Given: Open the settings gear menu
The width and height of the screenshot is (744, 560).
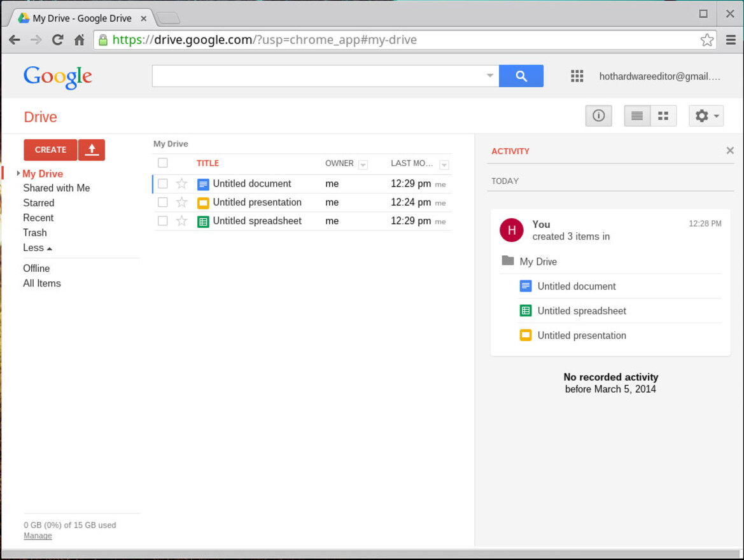Looking at the screenshot, I should tap(706, 116).
